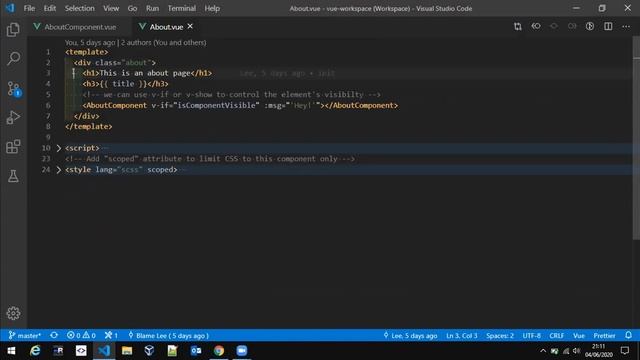Open the Test flask view
The height and width of the screenshot is (360, 640).
[x=13, y=176]
